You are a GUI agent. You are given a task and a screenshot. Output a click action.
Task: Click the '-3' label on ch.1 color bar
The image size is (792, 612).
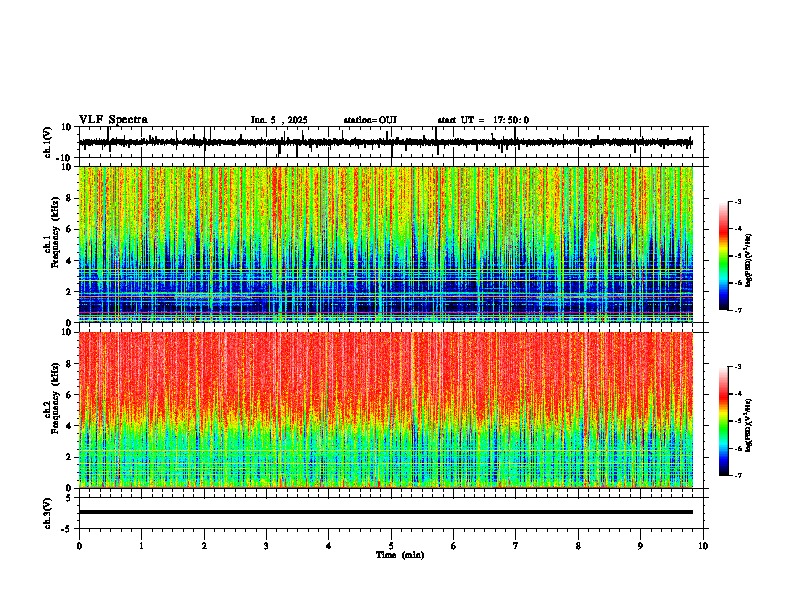(x=738, y=202)
